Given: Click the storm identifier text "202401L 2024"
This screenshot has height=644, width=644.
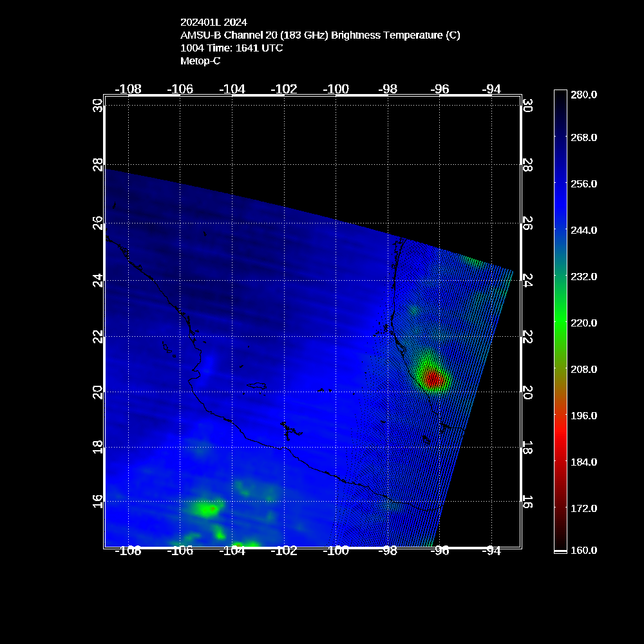Looking at the screenshot, I should click(214, 22).
